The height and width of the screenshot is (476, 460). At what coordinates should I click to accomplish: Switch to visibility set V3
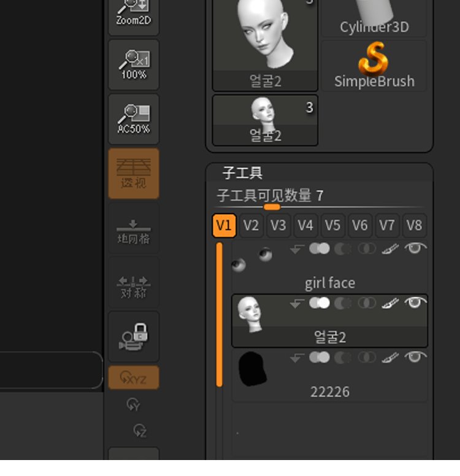(x=278, y=226)
